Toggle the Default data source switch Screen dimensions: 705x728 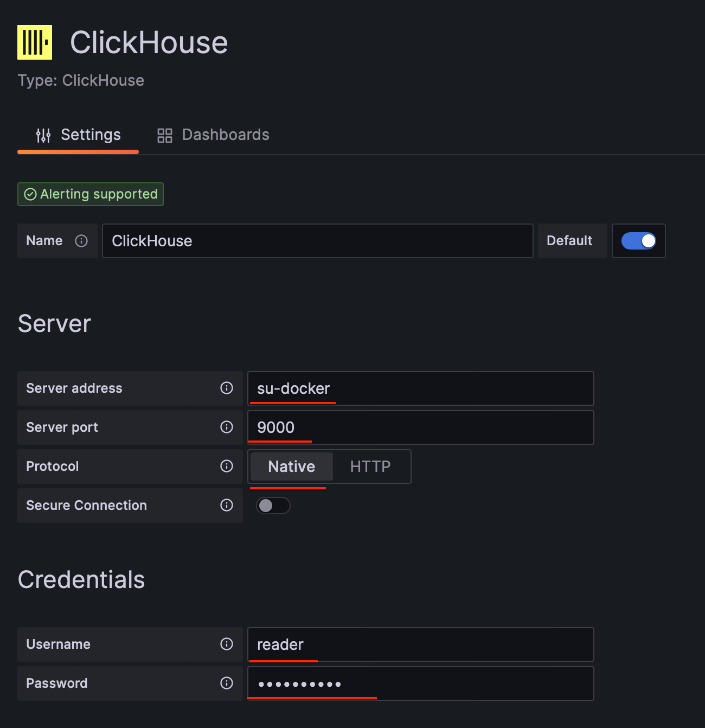pos(638,241)
